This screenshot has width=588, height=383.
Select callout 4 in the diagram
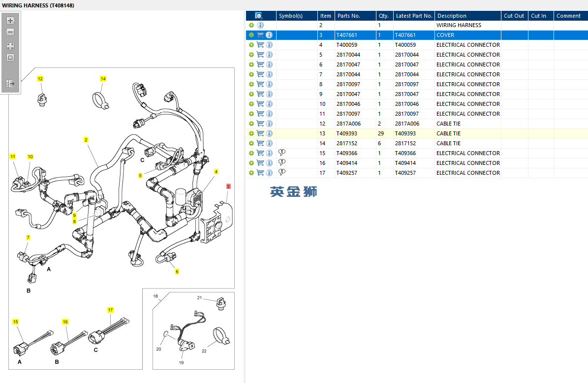point(216,172)
